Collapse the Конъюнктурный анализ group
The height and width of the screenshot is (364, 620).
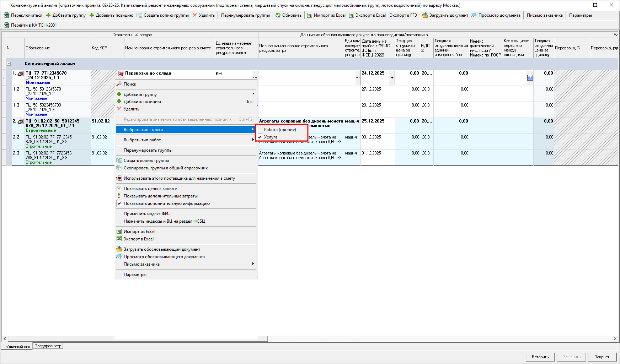pos(9,64)
